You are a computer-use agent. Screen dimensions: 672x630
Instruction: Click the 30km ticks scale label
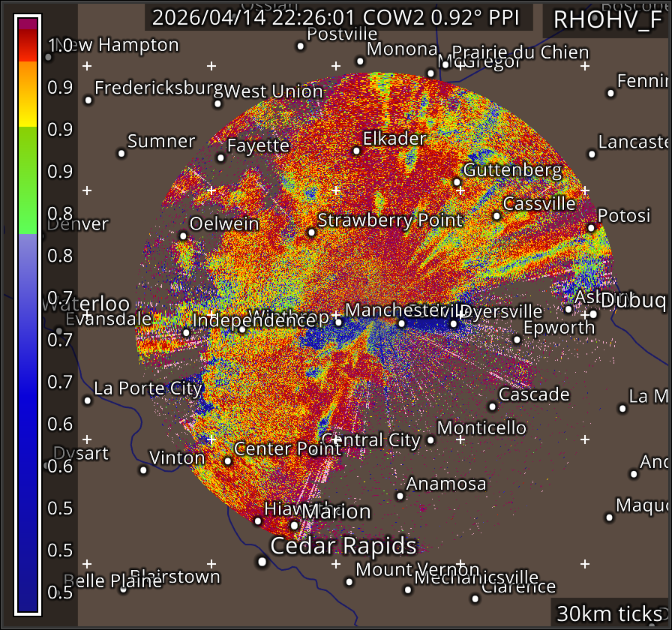(x=609, y=614)
